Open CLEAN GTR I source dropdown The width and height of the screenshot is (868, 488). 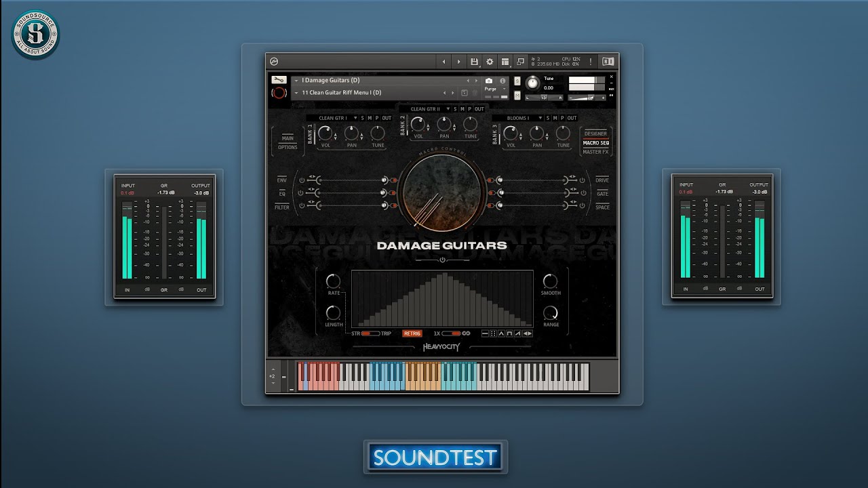(x=333, y=118)
